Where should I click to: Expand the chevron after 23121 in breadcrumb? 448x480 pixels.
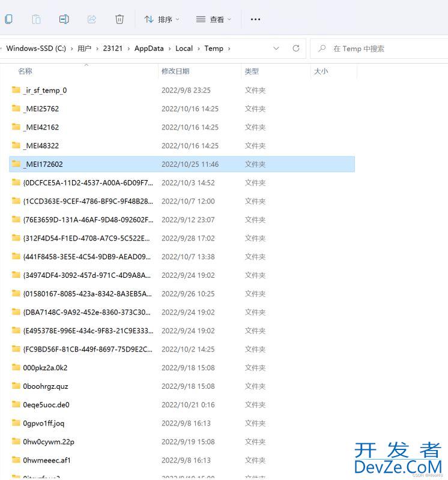pos(129,49)
